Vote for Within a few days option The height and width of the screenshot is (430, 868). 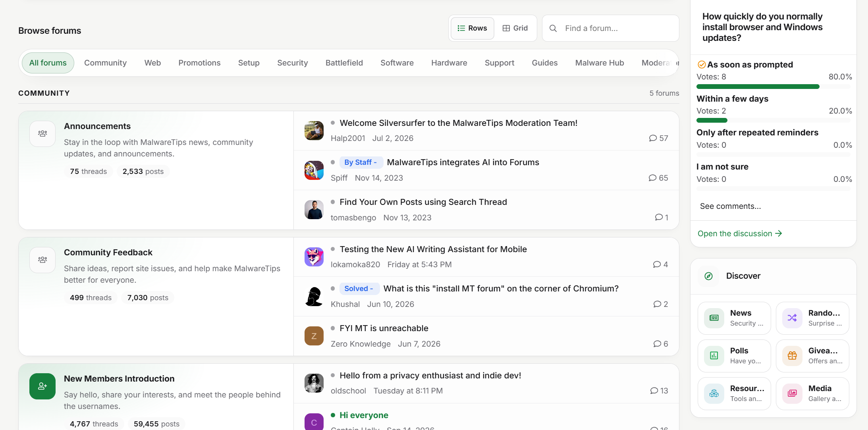732,98
